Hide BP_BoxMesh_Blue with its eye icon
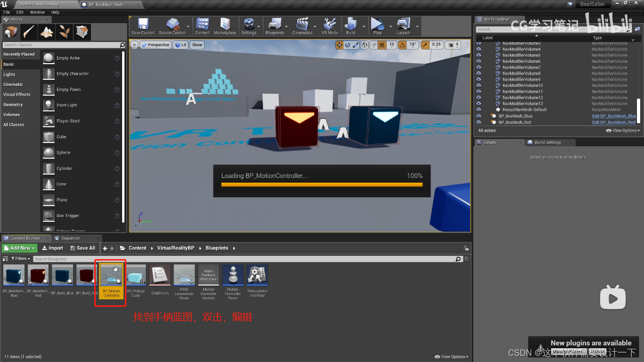Viewport: 644px width, 362px height. tap(479, 116)
